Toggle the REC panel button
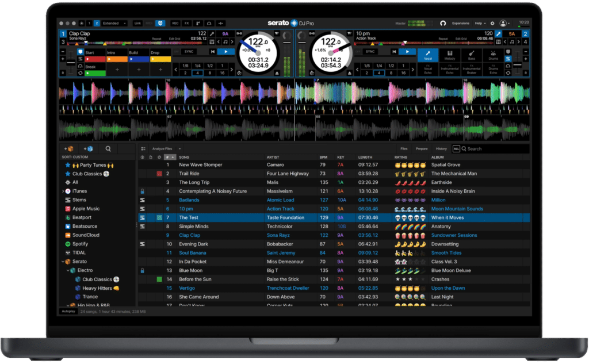This screenshot has height=364, width=589. click(x=175, y=24)
